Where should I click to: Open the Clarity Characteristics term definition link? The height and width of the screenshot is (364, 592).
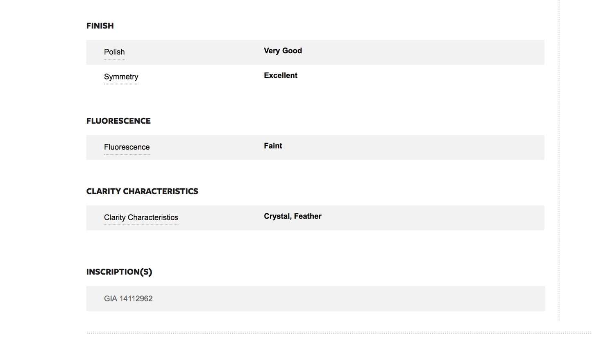pos(141,217)
